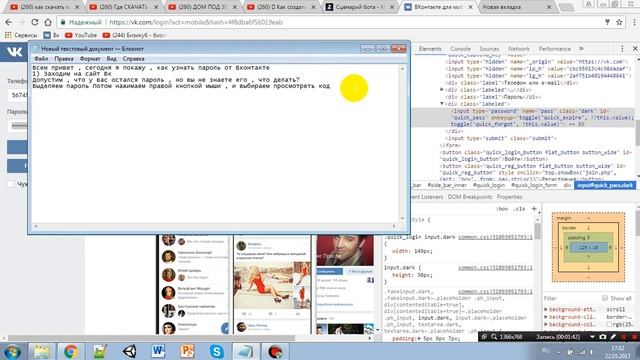This screenshot has height=360, width=640.
Task: Click the background-color swatch in the Computed pane
Action: (x=609, y=324)
